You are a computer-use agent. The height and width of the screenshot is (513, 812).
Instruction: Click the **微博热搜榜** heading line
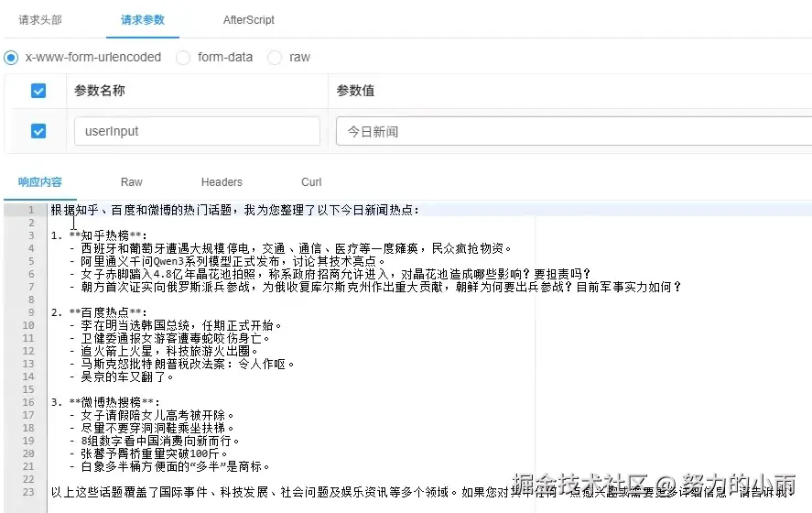coord(105,403)
